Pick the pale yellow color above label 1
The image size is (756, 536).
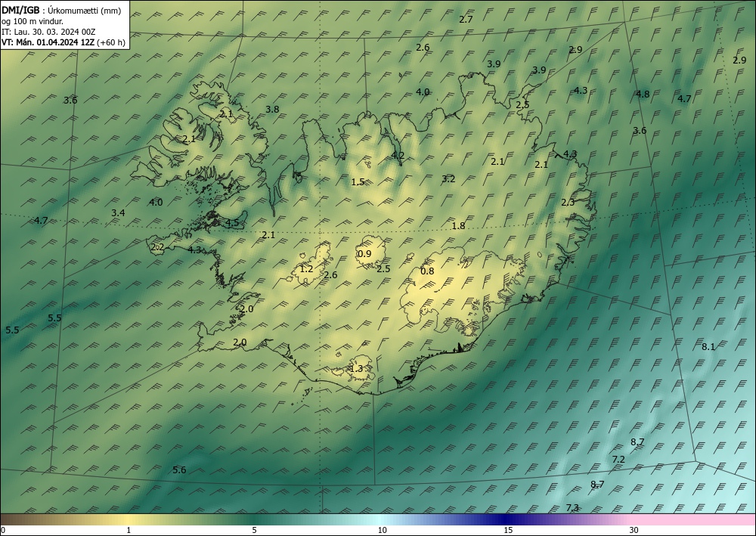[x=129, y=519]
